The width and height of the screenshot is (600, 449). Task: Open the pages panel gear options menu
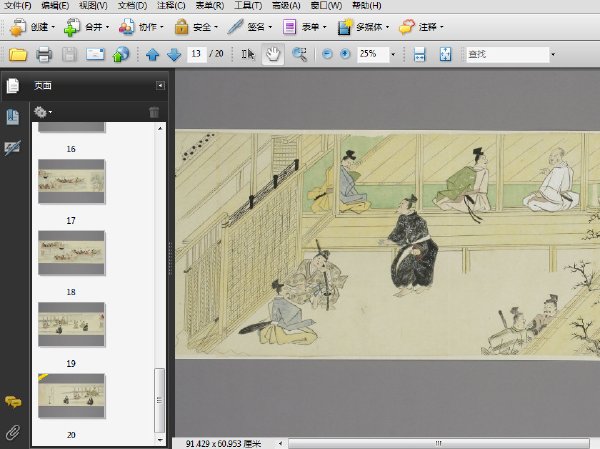click(x=43, y=112)
